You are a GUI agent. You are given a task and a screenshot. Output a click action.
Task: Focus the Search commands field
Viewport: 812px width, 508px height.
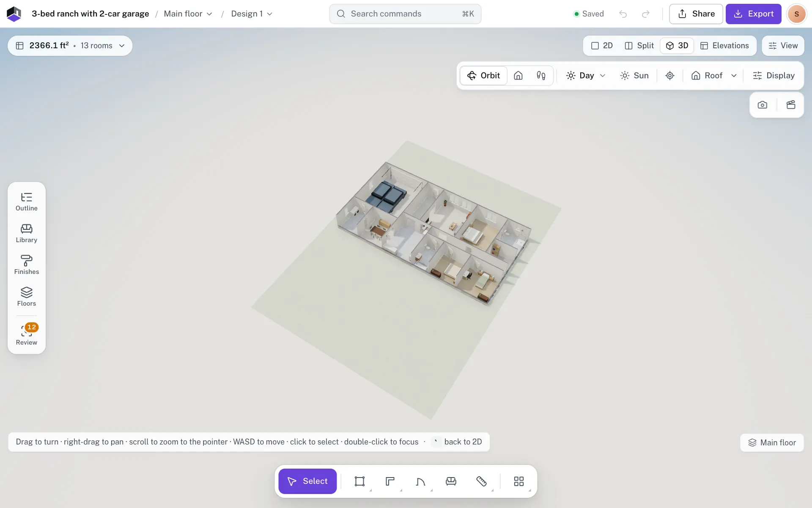[x=405, y=14]
